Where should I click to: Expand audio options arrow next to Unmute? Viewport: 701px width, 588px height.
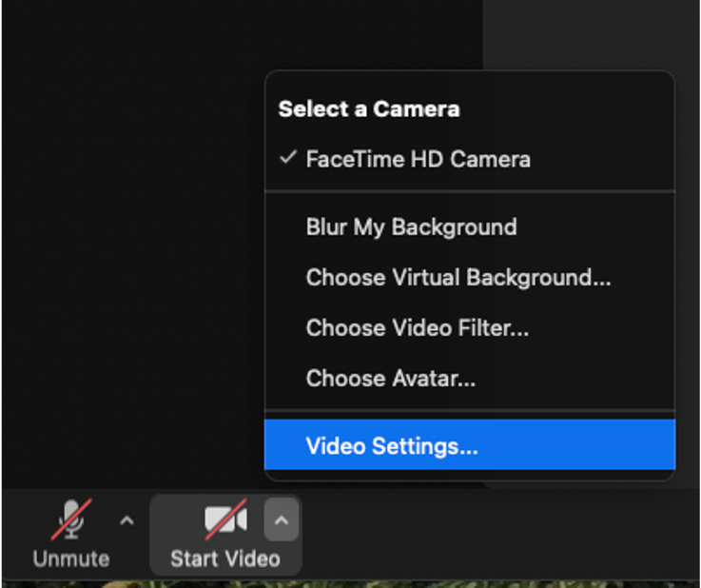pos(127,520)
